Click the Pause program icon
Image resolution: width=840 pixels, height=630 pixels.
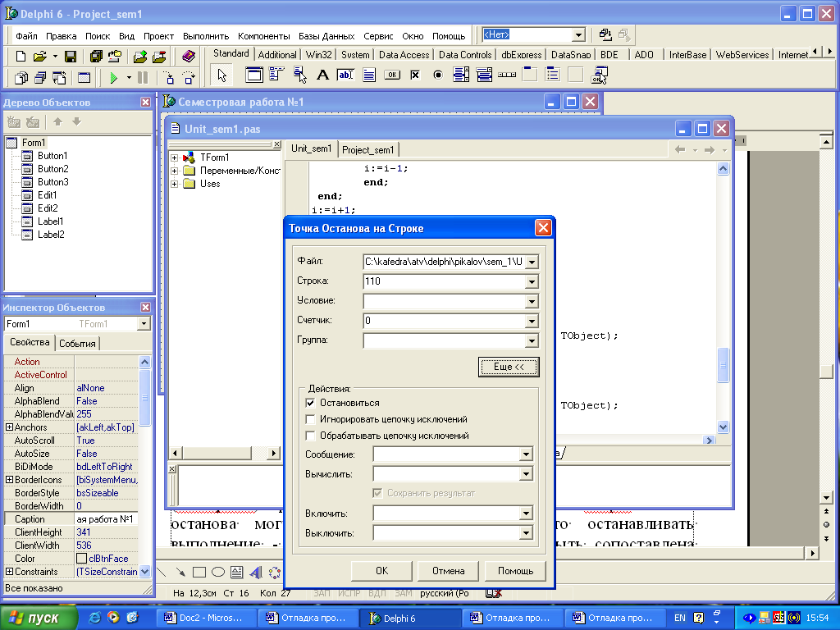(x=143, y=78)
